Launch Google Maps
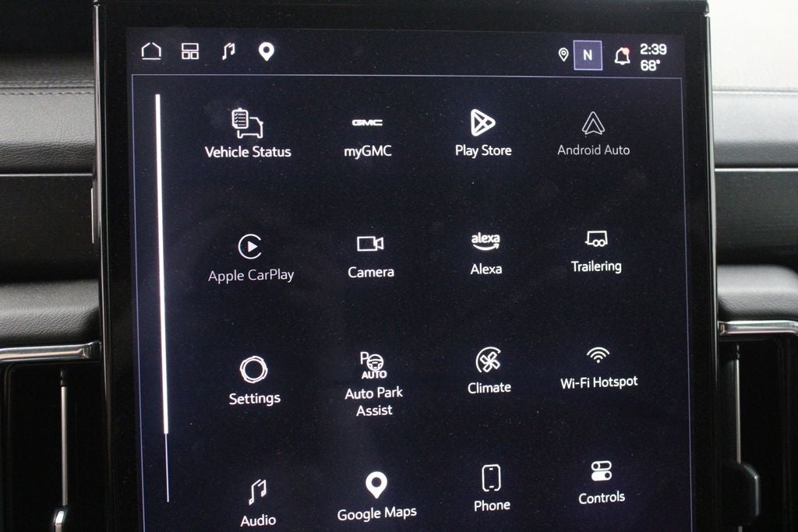 [x=376, y=497]
